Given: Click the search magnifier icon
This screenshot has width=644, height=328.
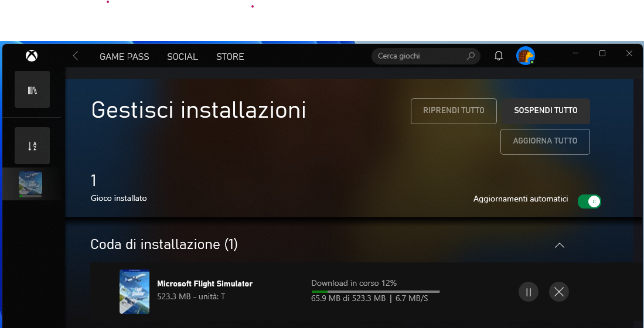Looking at the screenshot, I should (x=471, y=56).
